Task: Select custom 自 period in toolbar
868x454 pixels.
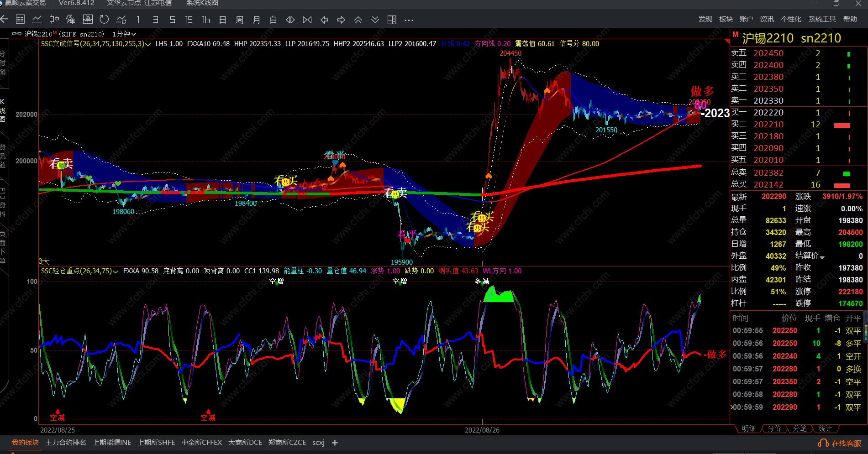Action: click(x=273, y=20)
